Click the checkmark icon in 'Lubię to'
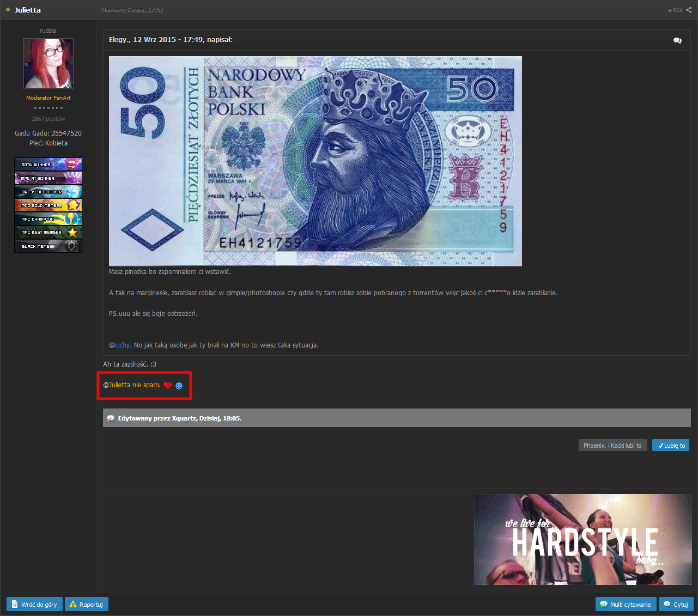The height and width of the screenshot is (616, 698). (661, 446)
